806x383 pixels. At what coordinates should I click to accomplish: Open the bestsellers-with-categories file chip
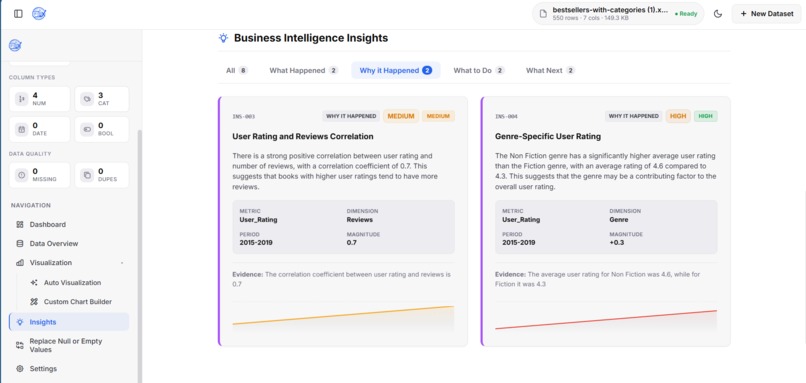[x=618, y=14]
